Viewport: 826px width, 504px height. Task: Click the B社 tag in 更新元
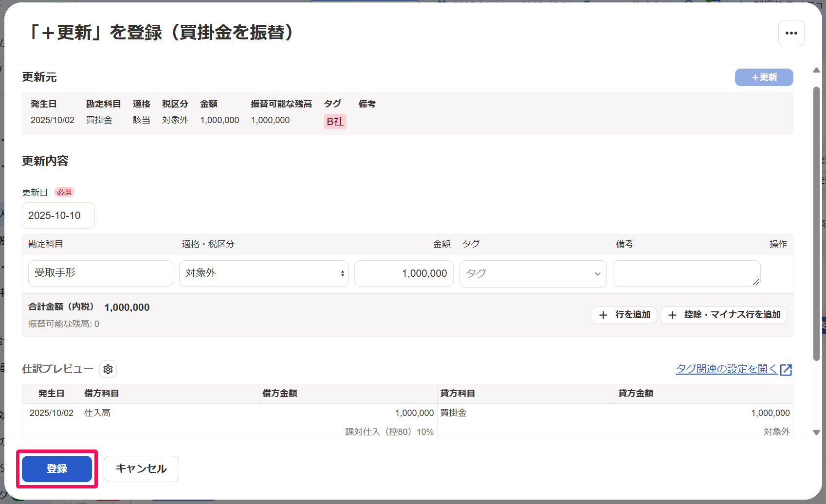[x=335, y=122]
